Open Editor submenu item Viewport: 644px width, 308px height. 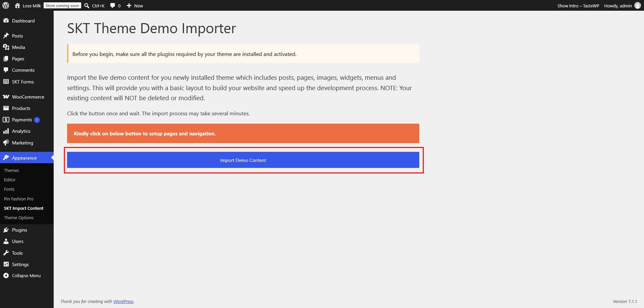[10, 180]
